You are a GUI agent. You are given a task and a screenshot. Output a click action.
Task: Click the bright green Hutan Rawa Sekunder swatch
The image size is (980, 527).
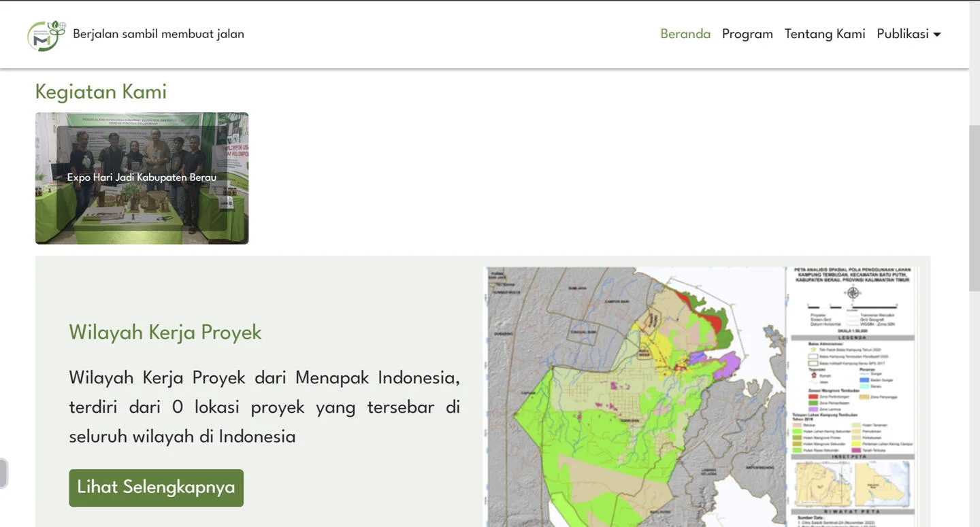(796, 449)
